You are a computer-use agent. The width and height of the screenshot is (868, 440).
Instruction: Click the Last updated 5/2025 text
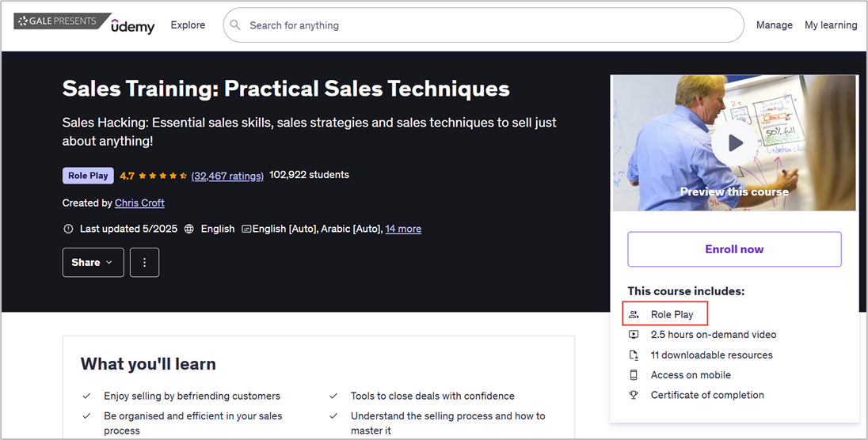click(x=128, y=229)
